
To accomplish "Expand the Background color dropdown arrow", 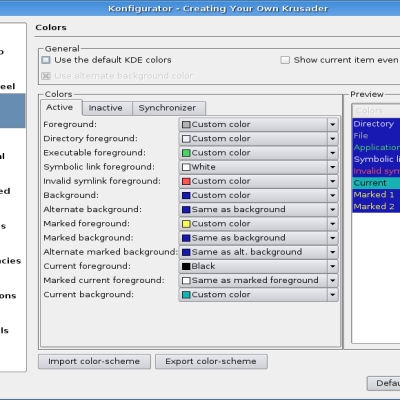I will pos(332,195).
